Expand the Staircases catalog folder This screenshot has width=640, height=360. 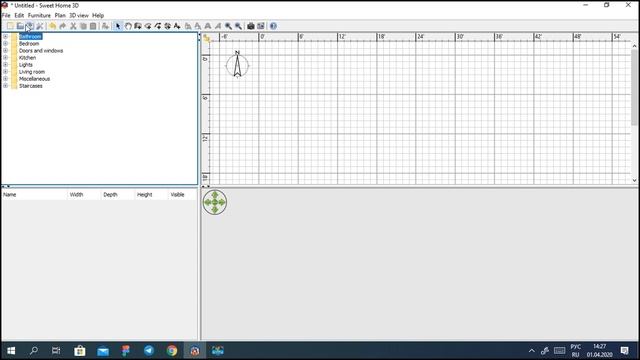click(5, 86)
